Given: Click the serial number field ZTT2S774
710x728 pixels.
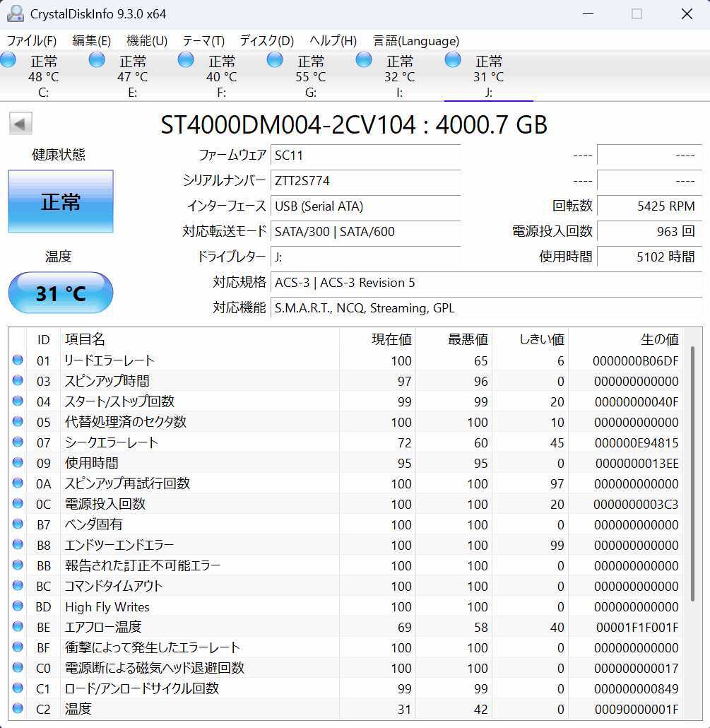Looking at the screenshot, I should [x=366, y=181].
